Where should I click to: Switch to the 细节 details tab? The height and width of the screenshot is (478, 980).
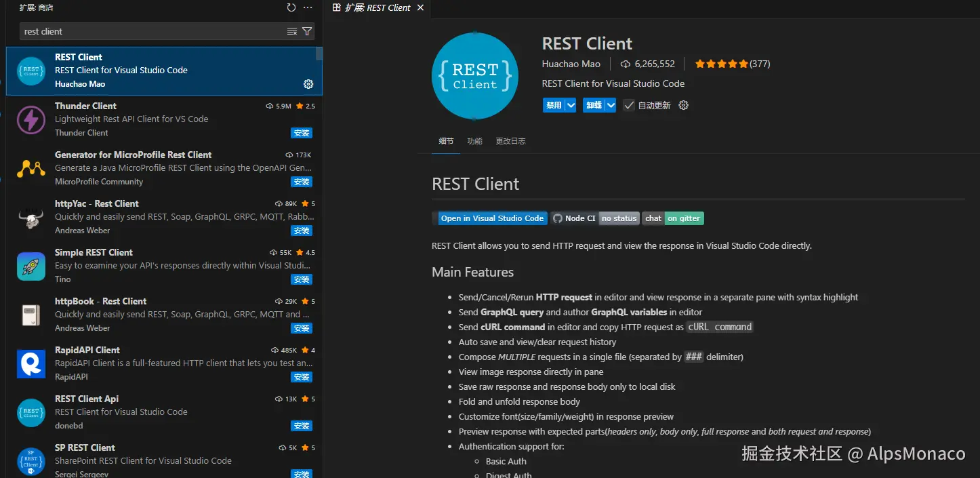tap(446, 141)
